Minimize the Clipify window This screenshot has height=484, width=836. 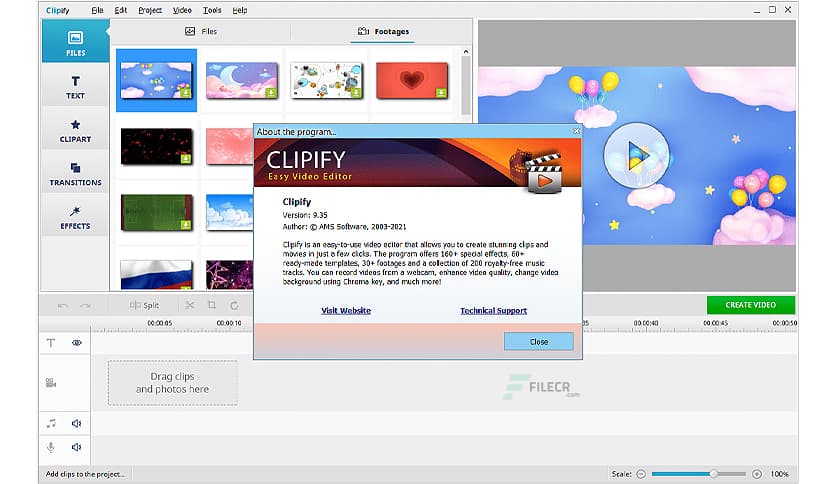click(757, 10)
